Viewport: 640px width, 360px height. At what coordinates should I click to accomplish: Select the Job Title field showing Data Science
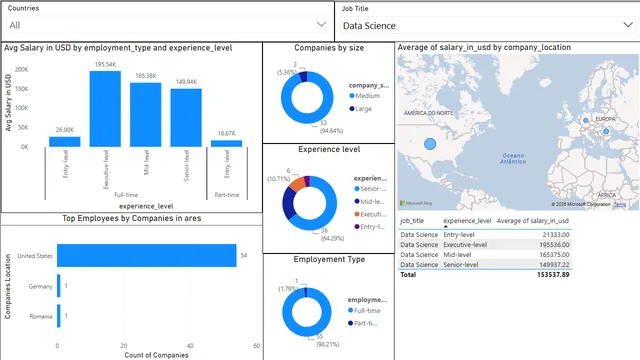click(x=488, y=25)
